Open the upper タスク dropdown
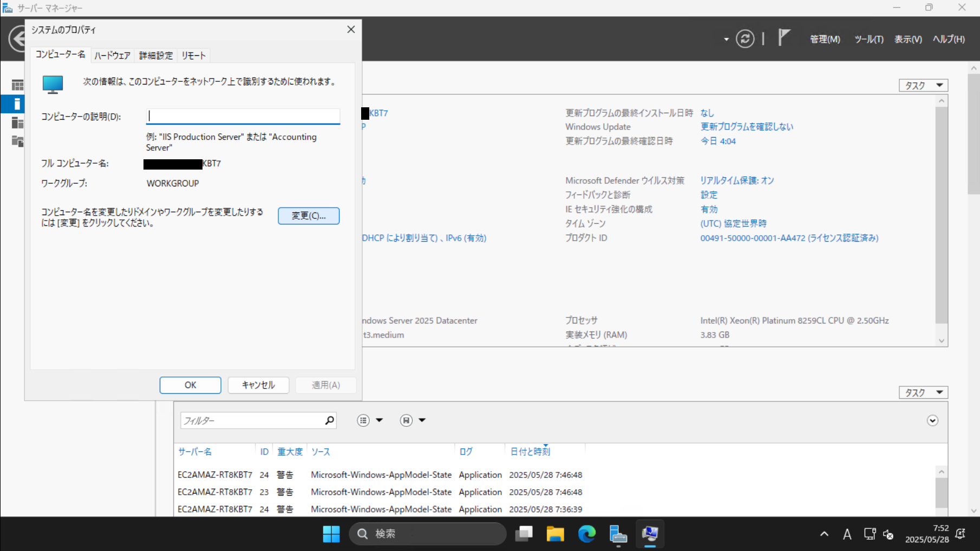The height and width of the screenshot is (551, 980). pyautogui.click(x=923, y=85)
